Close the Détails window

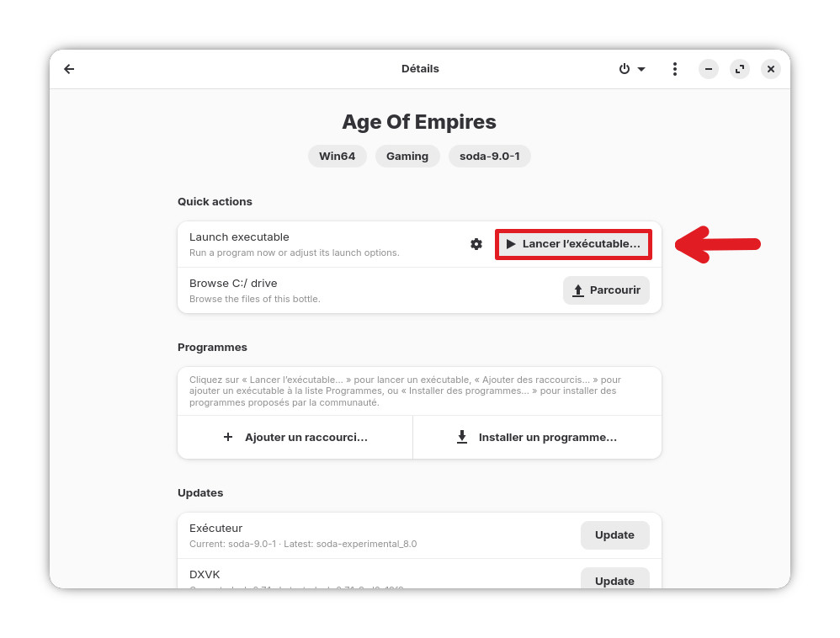[771, 69]
